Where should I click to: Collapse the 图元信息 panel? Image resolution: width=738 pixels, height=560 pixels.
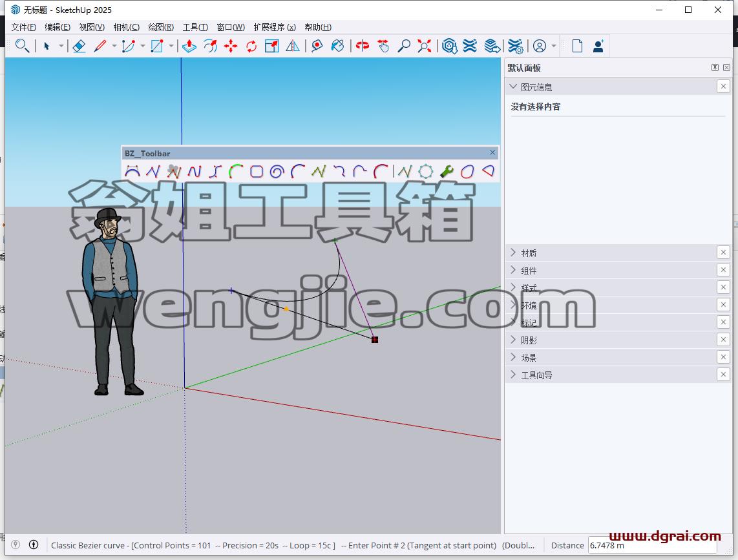(x=513, y=87)
